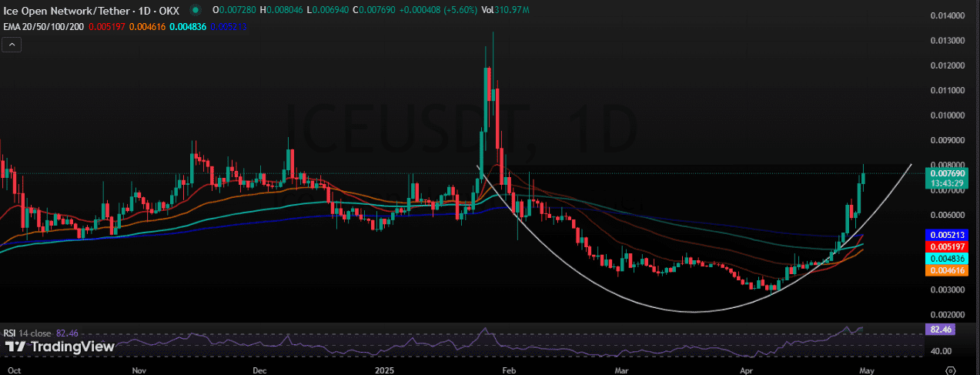Click the +5.60% change value
Screen dimensions: 980x375
pos(459,10)
